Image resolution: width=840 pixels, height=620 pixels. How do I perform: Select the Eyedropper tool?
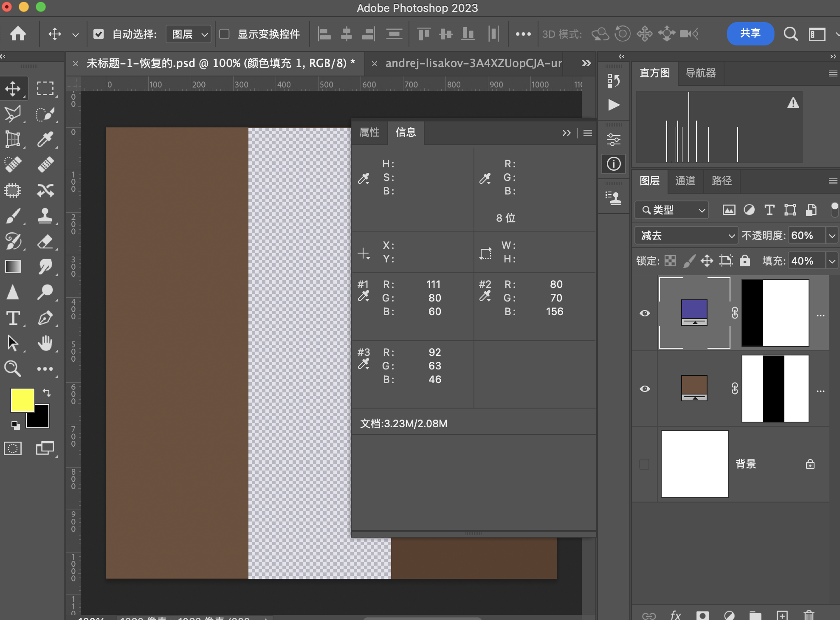click(x=45, y=139)
